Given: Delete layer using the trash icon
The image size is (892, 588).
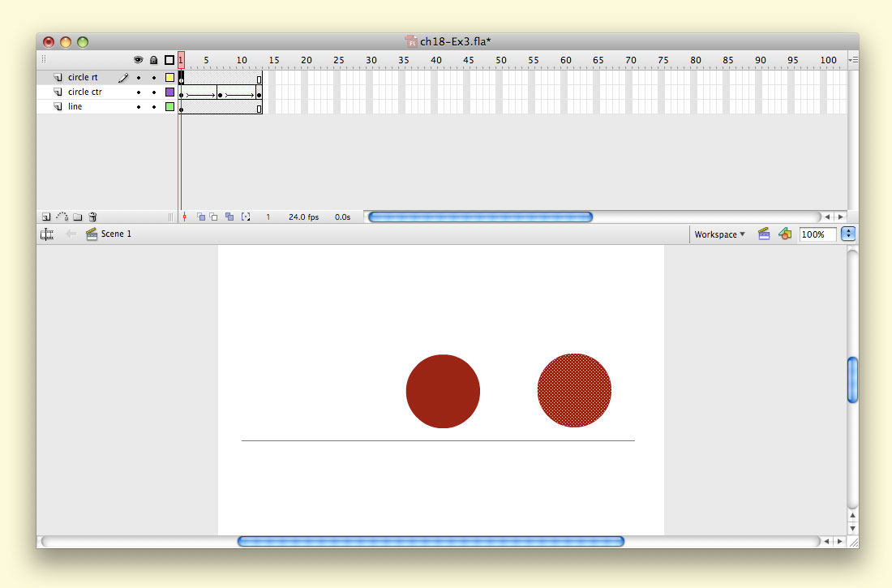Looking at the screenshot, I should (x=92, y=217).
